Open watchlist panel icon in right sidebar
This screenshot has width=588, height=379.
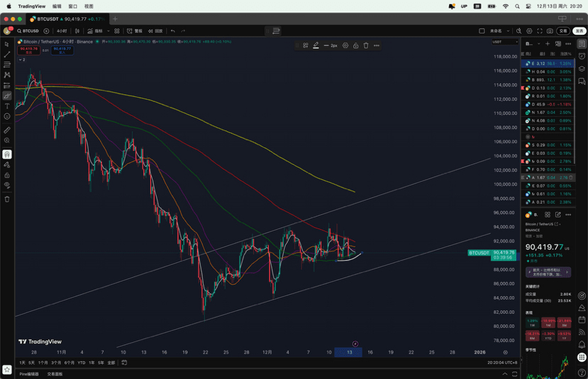582,44
